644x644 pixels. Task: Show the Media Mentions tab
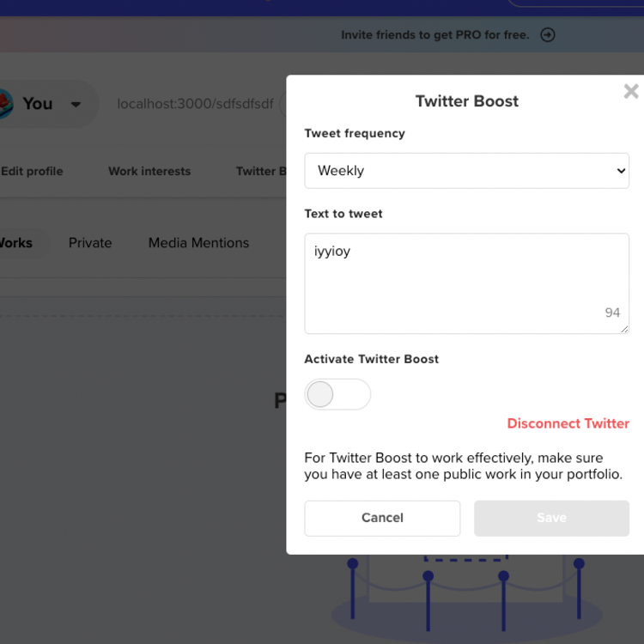coord(198,243)
